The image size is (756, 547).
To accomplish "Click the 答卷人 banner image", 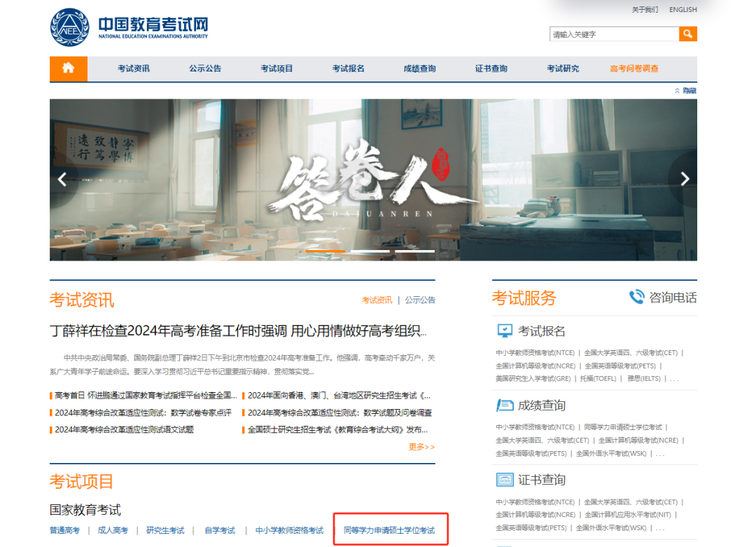I will 373,180.
